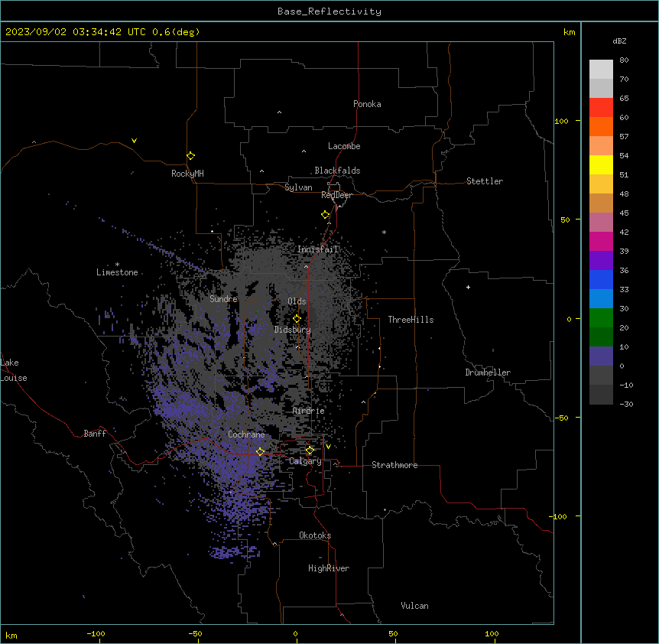659x644 pixels.
Task: Click the ThreeHills label
Action: click(x=411, y=320)
